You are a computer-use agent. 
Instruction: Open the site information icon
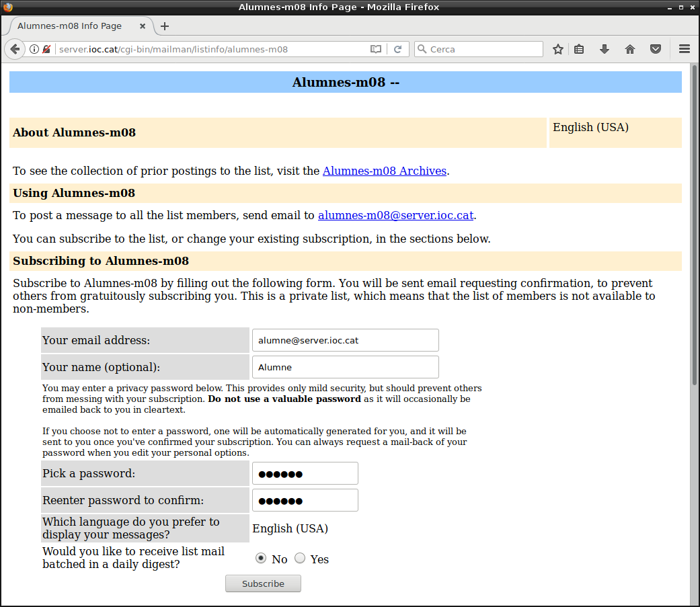[x=34, y=49]
